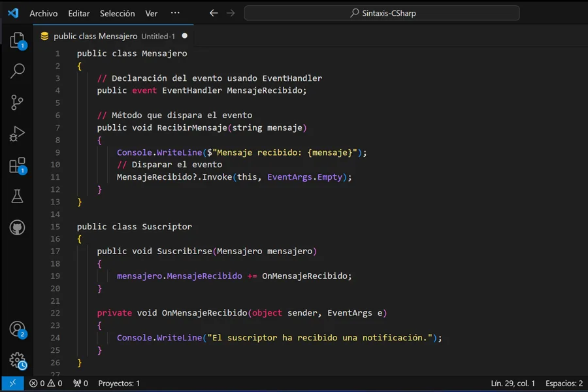Click the '+=' operator on line 19
The height and width of the screenshot is (392, 588).
(252, 276)
